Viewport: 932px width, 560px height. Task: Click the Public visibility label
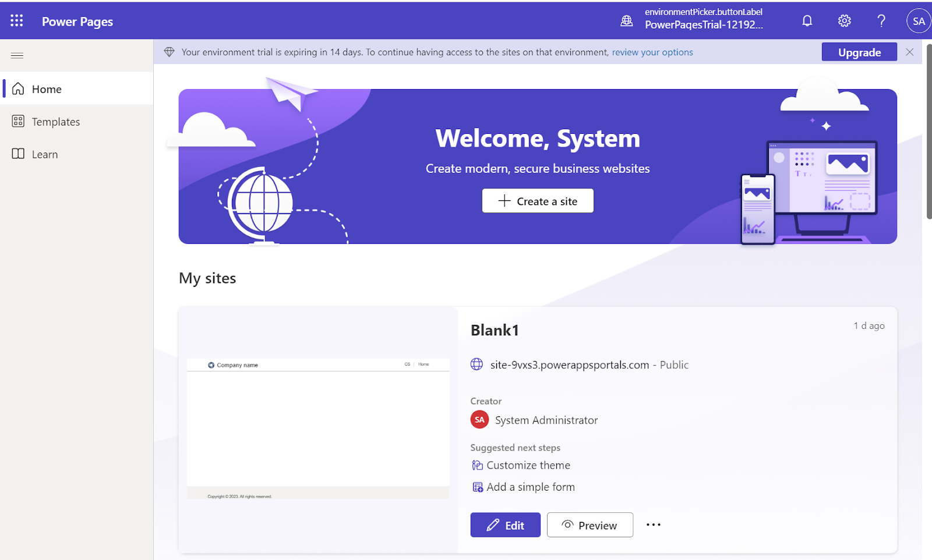(674, 365)
